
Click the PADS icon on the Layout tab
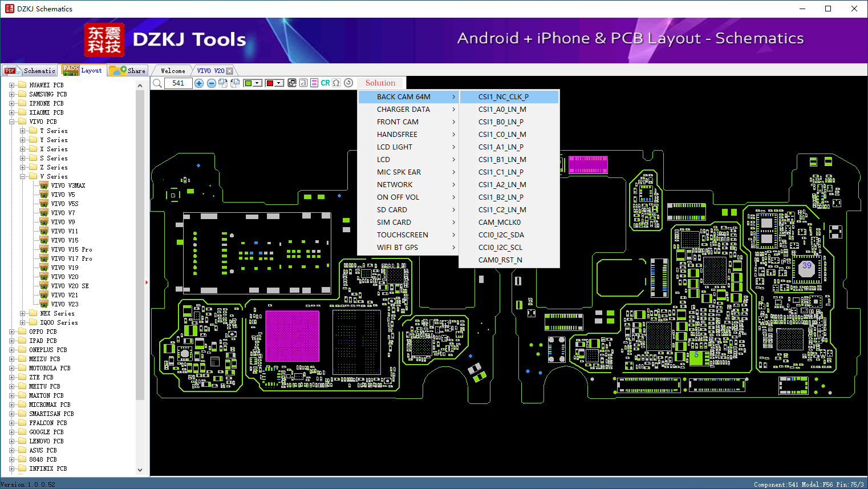point(71,70)
